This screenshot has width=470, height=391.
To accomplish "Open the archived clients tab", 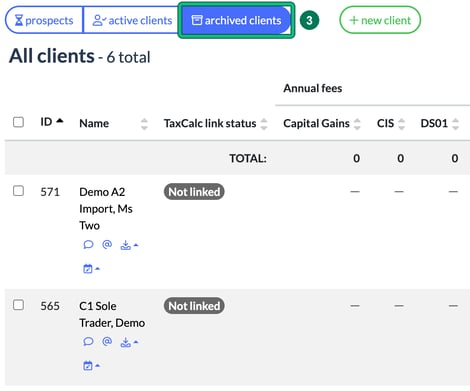I will (236, 20).
